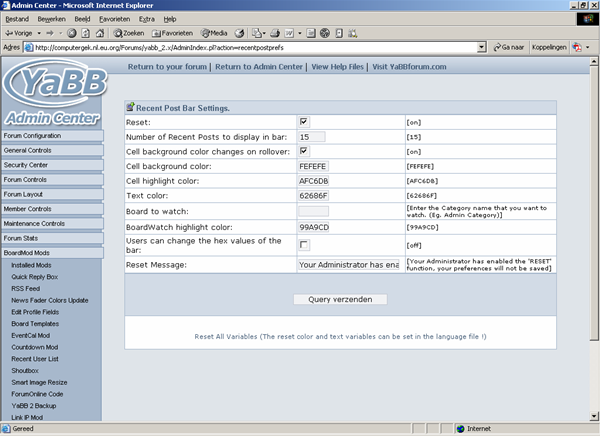Image resolution: width=600 pixels, height=436 pixels.
Task: Click the Internet zone globe in status bar
Action: point(460,429)
